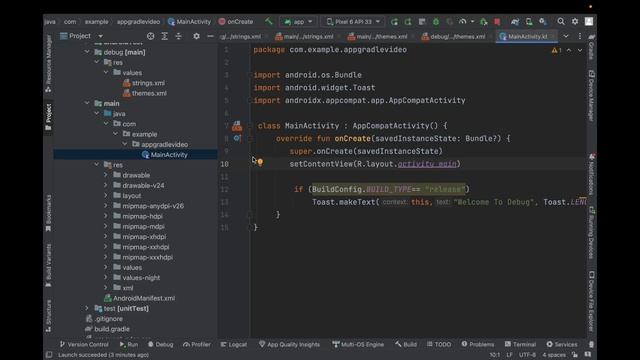Click the user account avatar icon
This screenshot has width=640, height=360.
point(589,21)
